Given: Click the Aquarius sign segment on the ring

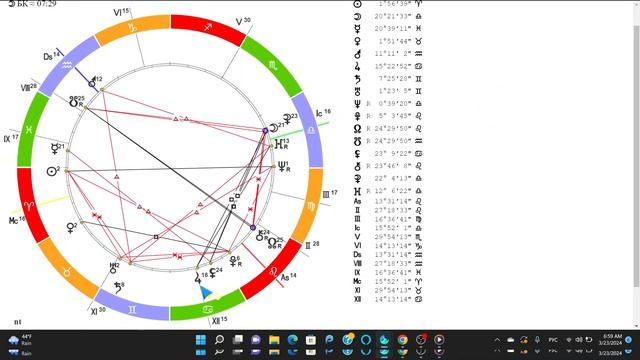Looking at the screenshot, I should (67, 65).
